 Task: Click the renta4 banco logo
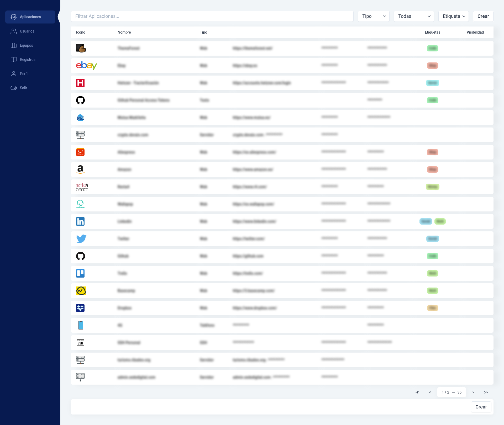[82, 187]
